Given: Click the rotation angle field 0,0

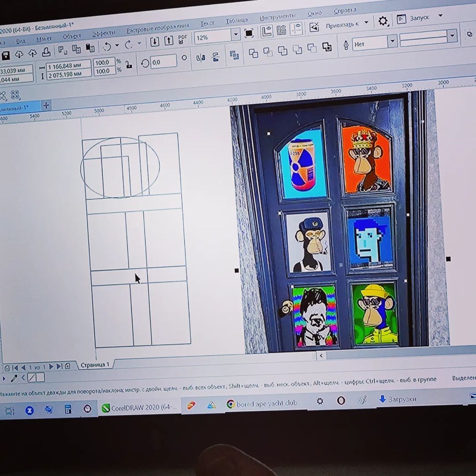Looking at the screenshot, I should (164, 62).
